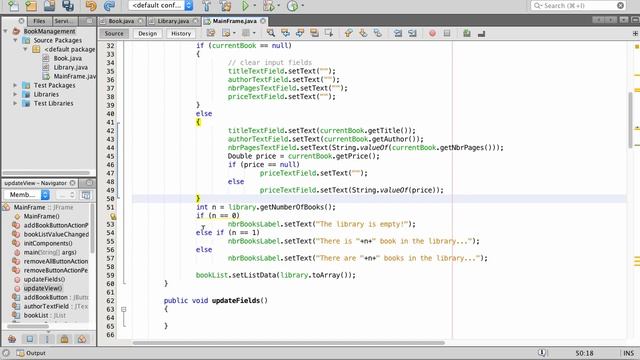Select initComponents() in Navigator
Image resolution: width=640 pixels, height=360 pixels.
coord(48,243)
